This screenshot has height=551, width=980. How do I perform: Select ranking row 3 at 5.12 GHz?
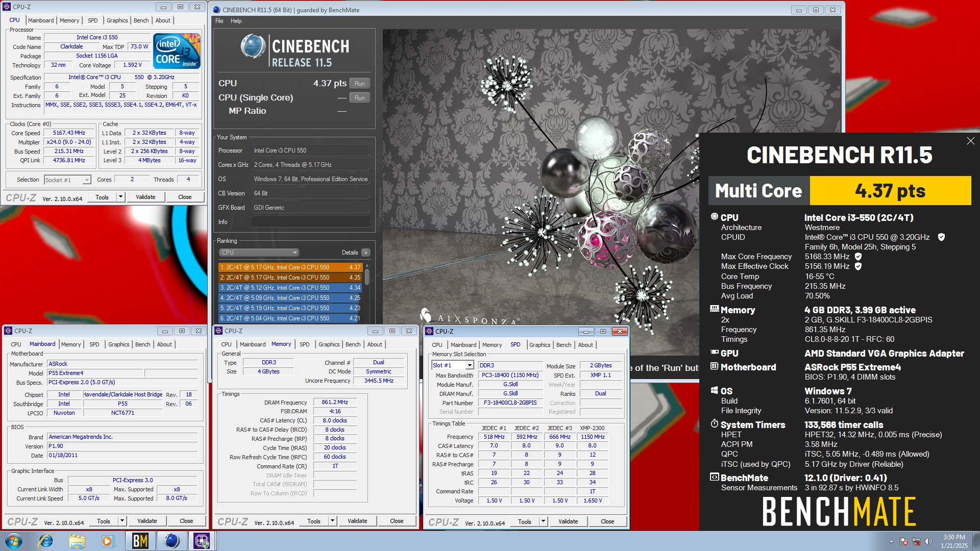coord(290,288)
